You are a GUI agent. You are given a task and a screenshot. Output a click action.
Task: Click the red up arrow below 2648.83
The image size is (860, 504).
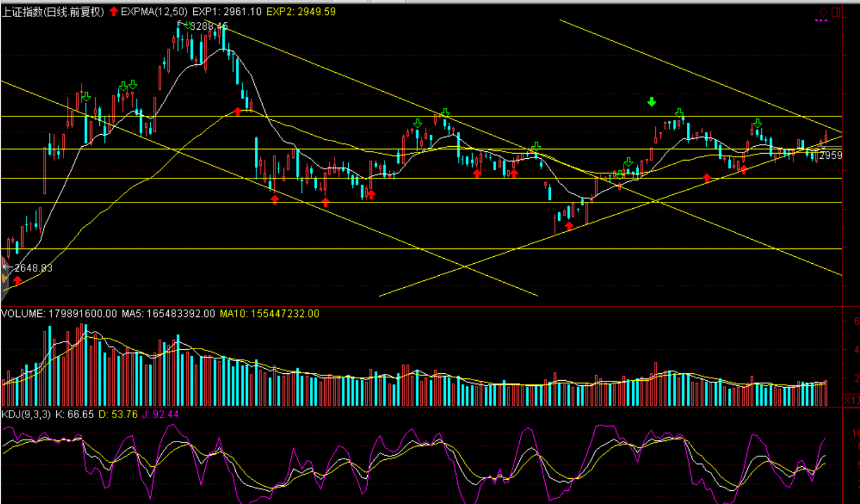coord(17,280)
